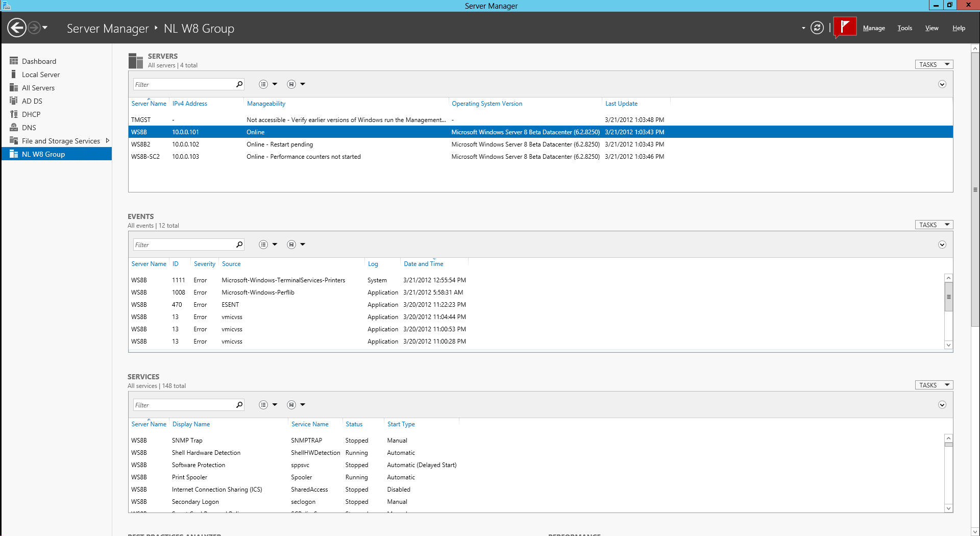Click search magnifier in Services filter

click(239, 405)
